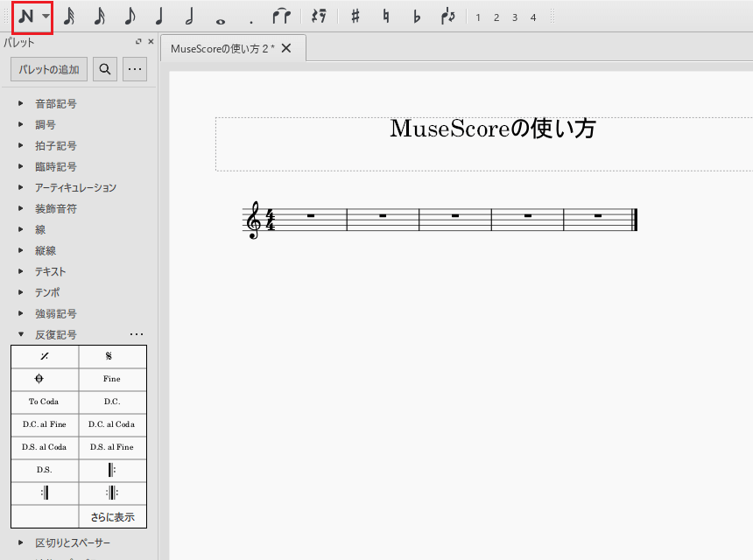This screenshot has width=753, height=560.
Task: Apply the sharp accidental
Action: click(355, 17)
